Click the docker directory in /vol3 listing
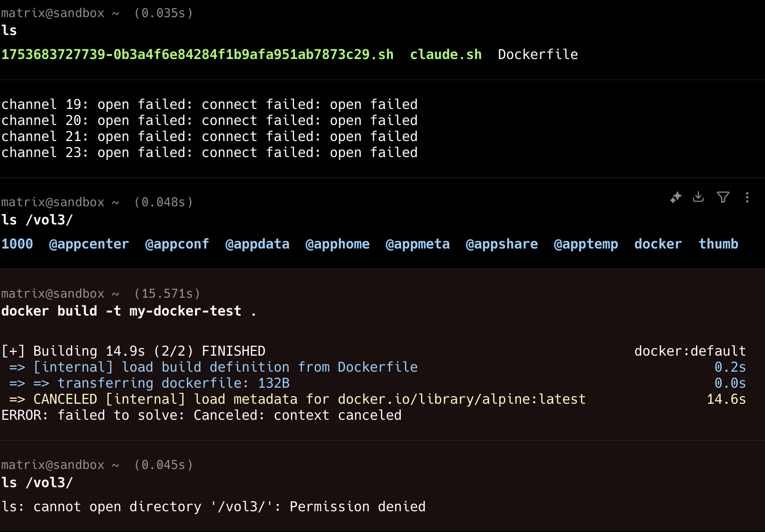The height and width of the screenshot is (532, 765). [658, 244]
